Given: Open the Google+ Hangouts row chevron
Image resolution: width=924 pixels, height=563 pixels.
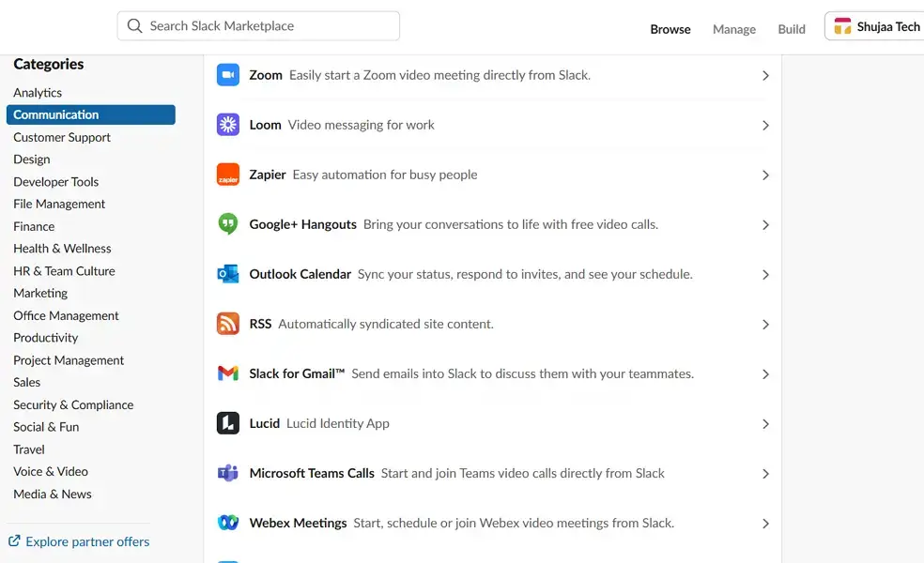Looking at the screenshot, I should pos(765,225).
